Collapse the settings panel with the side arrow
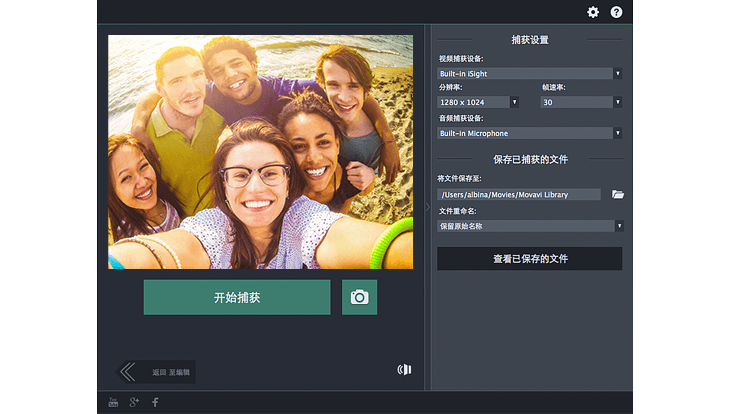This screenshot has width=730, height=414. (x=428, y=207)
